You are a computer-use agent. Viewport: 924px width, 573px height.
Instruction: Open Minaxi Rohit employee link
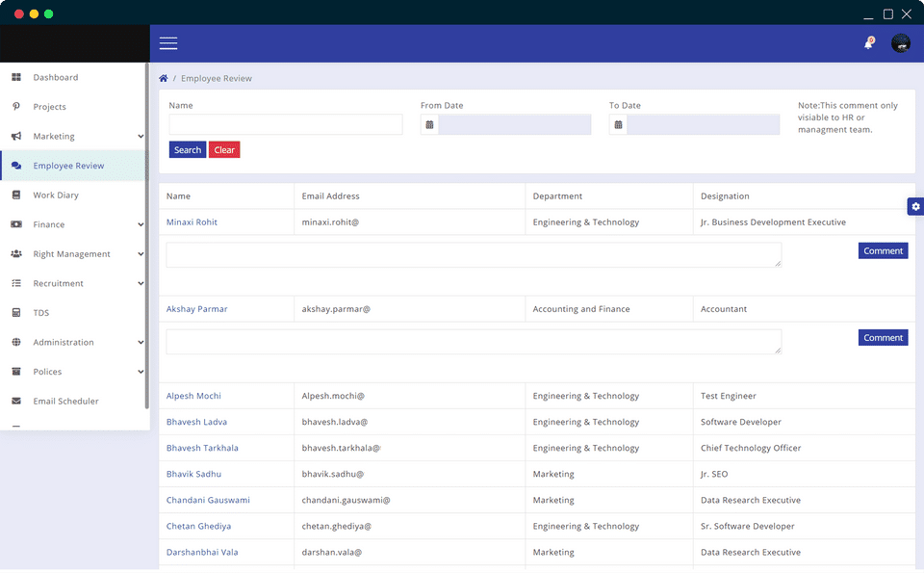pos(192,222)
